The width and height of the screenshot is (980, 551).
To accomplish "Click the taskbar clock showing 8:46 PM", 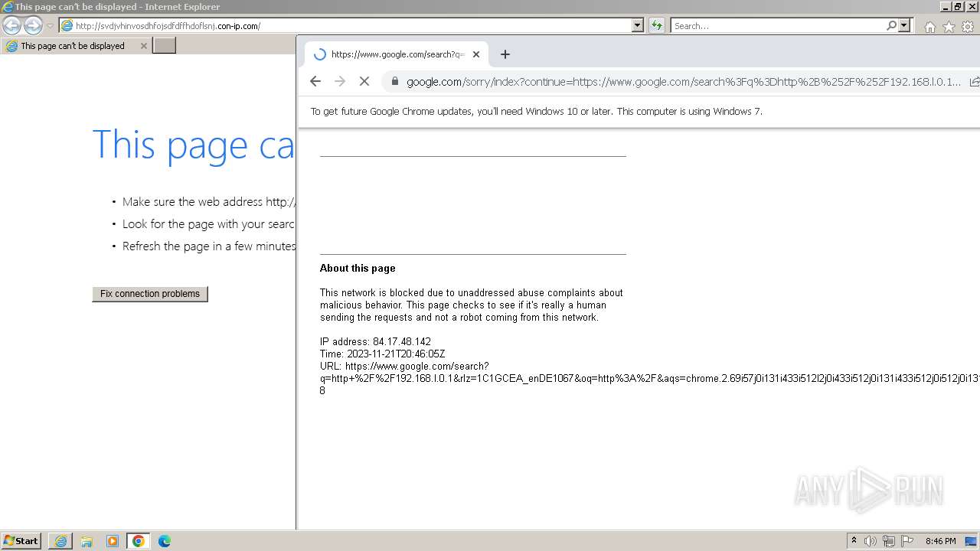I will (940, 541).
